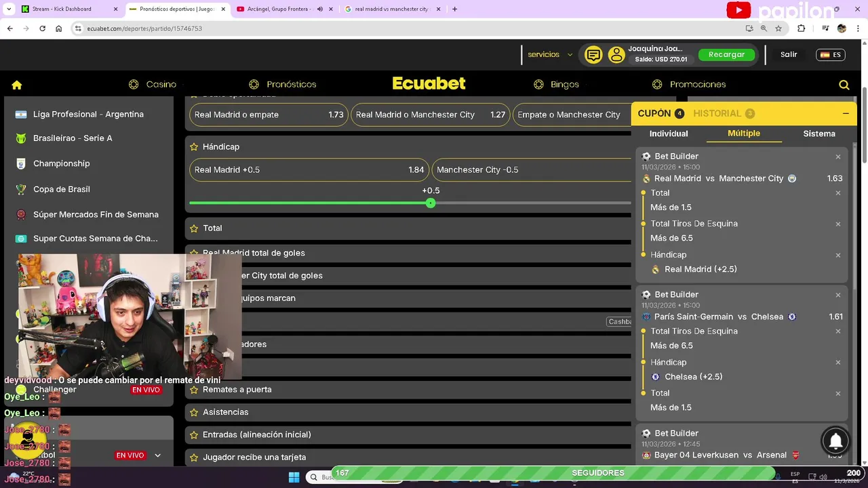Open the user profile avatar icon

616,55
